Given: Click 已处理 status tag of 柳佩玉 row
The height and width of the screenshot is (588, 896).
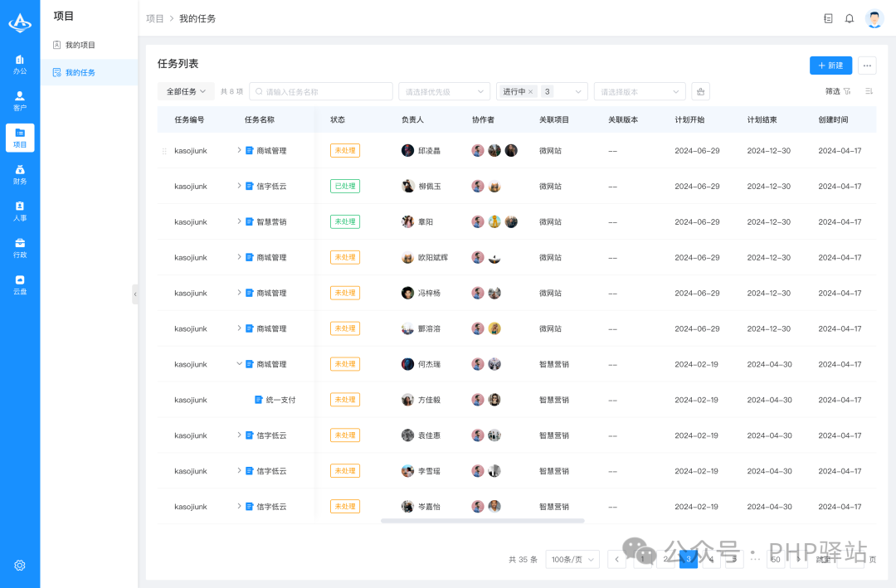Looking at the screenshot, I should [x=345, y=186].
